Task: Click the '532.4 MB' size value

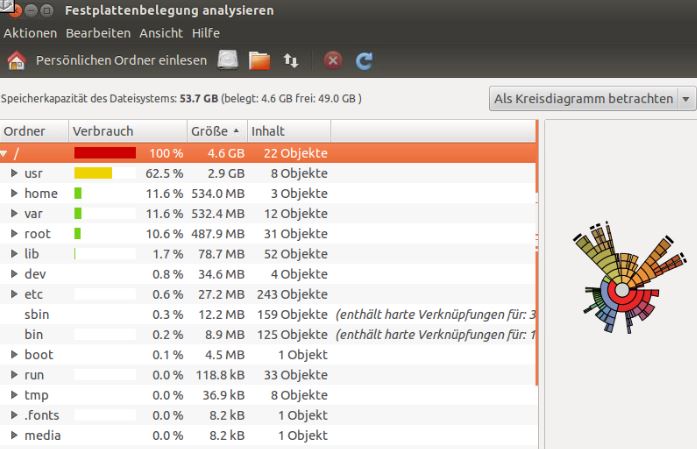Action: (x=218, y=214)
